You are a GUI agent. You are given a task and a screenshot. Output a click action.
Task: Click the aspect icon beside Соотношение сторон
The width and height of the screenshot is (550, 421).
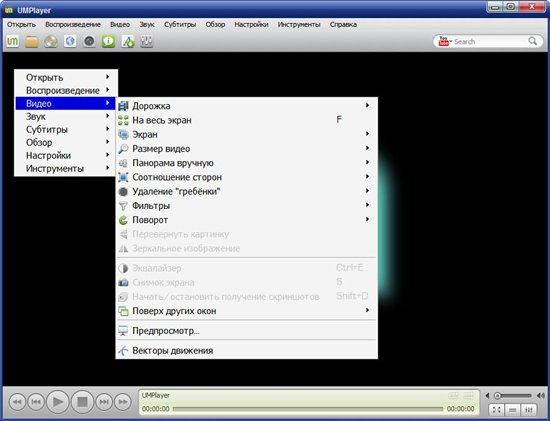(123, 177)
